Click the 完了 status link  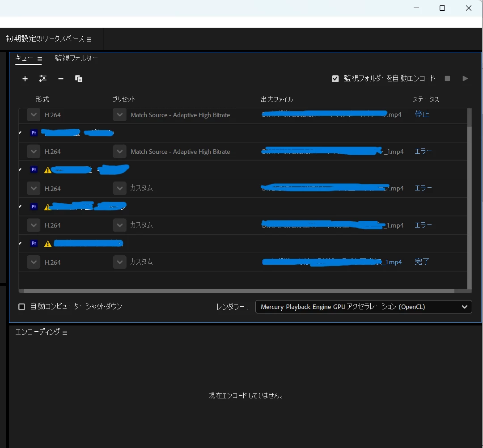[x=422, y=262]
